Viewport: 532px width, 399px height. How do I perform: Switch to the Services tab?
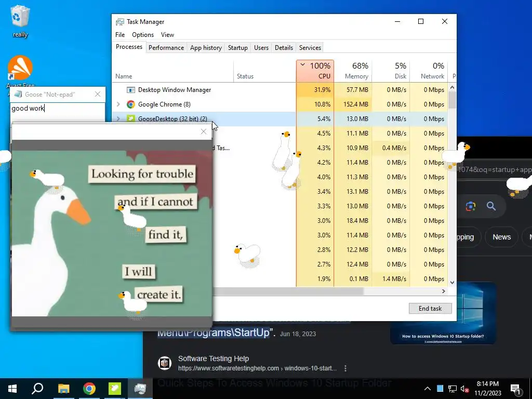pos(310,47)
